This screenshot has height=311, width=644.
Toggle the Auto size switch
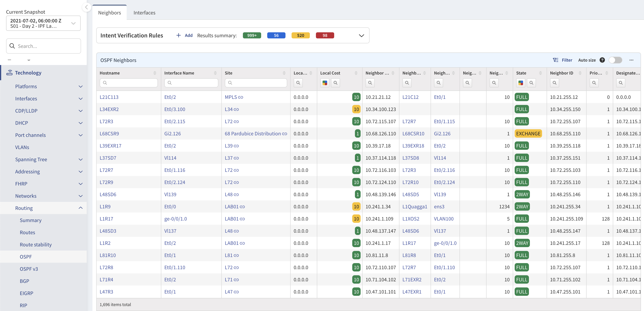pyautogui.click(x=615, y=60)
